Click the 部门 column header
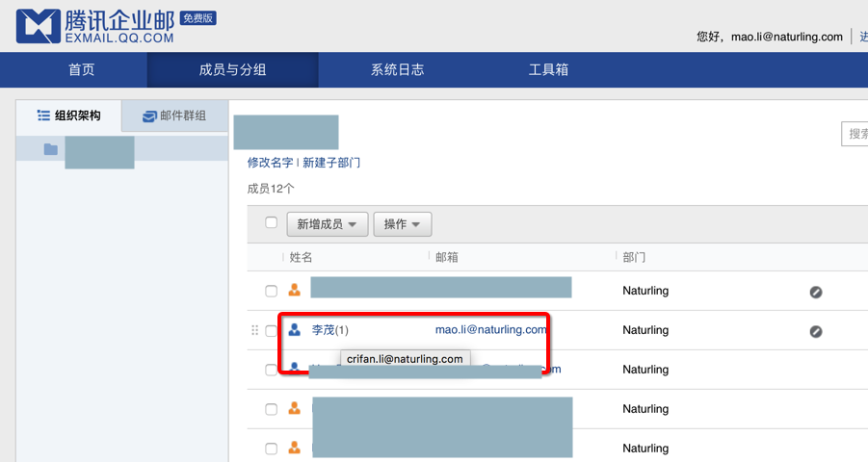The width and height of the screenshot is (868, 462). coord(634,257)
